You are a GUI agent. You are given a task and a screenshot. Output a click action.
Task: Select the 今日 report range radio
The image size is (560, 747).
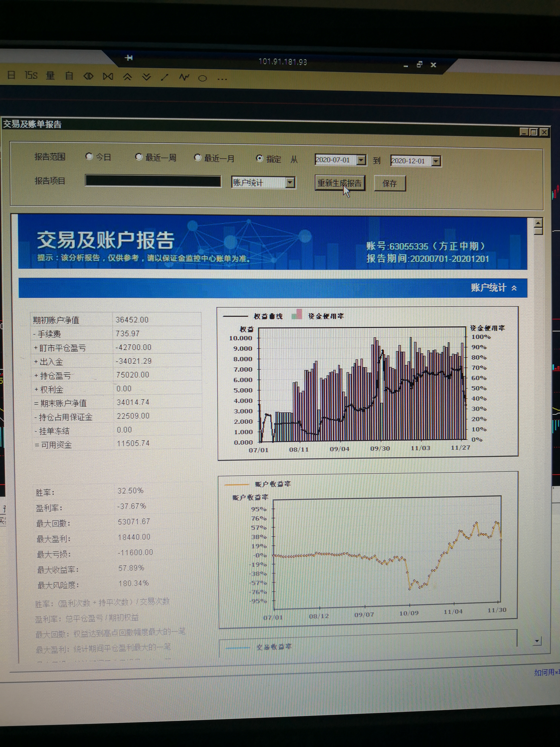click(89, 156)
